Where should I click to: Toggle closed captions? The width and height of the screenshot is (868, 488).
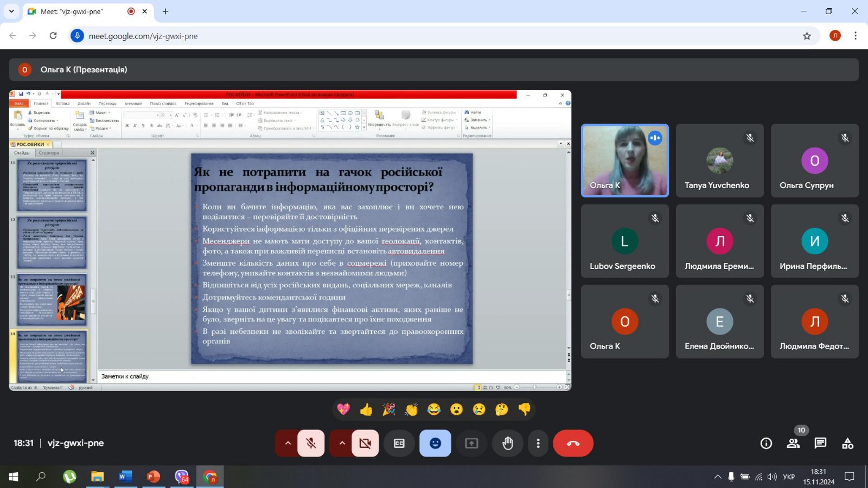399,444
